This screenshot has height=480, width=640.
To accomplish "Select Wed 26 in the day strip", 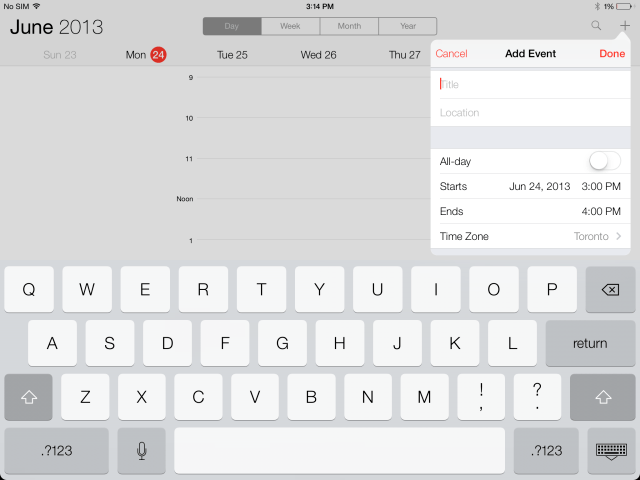I will tap(318, 55).
